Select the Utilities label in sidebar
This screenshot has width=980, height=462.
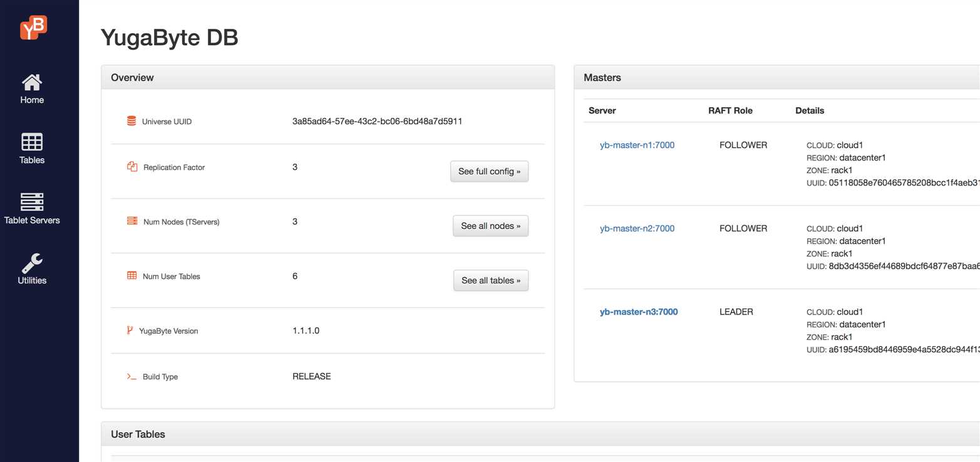click(x=32, y=280)
